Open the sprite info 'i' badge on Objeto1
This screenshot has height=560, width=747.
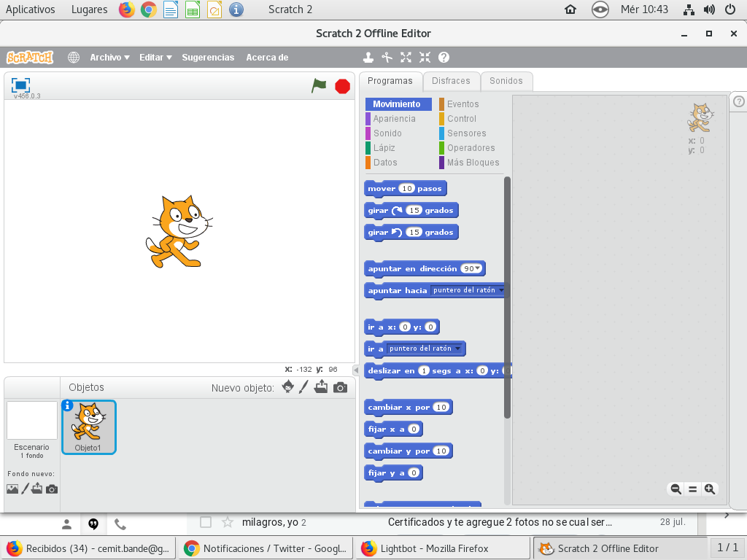(x=68, y=405)
